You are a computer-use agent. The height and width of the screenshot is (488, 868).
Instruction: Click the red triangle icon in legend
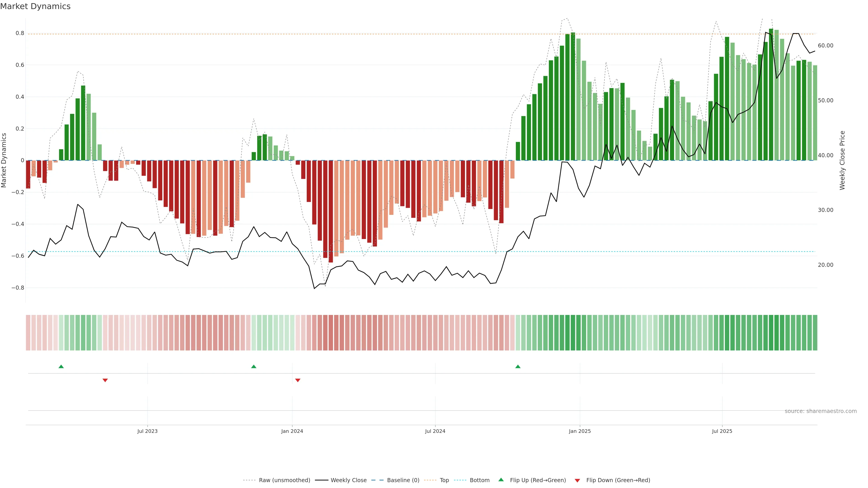577,480
